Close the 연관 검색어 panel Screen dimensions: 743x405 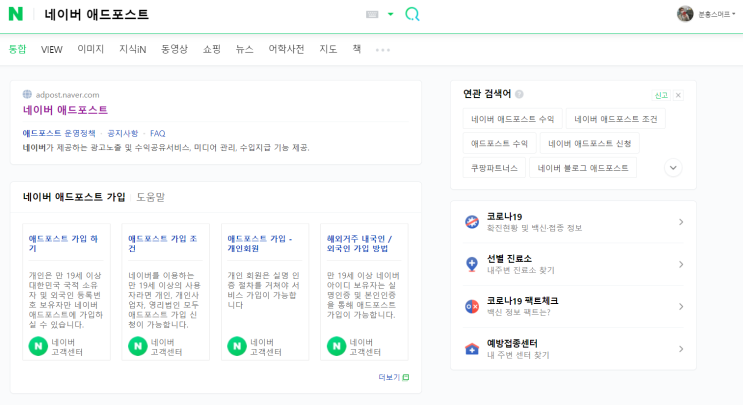pos(678,95)
